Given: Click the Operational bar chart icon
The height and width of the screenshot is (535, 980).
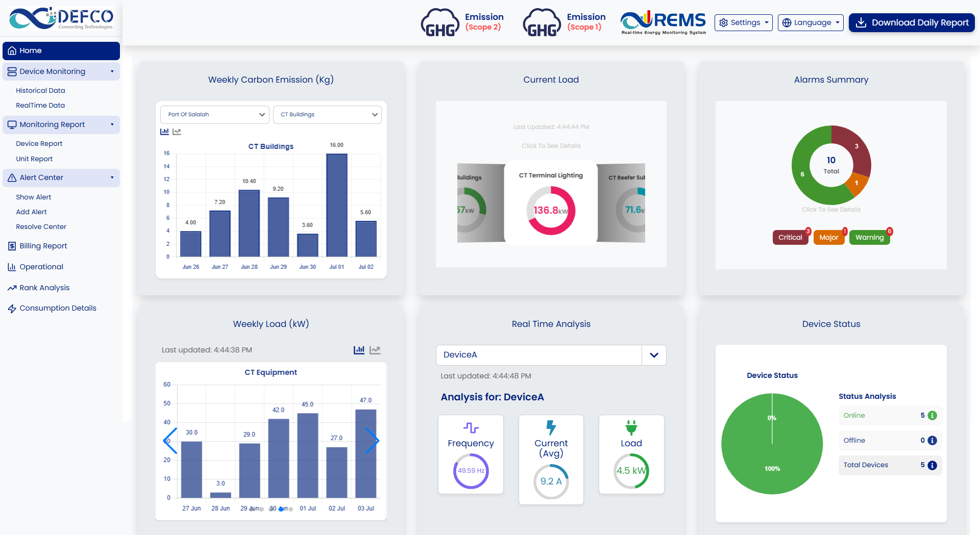Looking at the screenshot, I should point(12,267).
